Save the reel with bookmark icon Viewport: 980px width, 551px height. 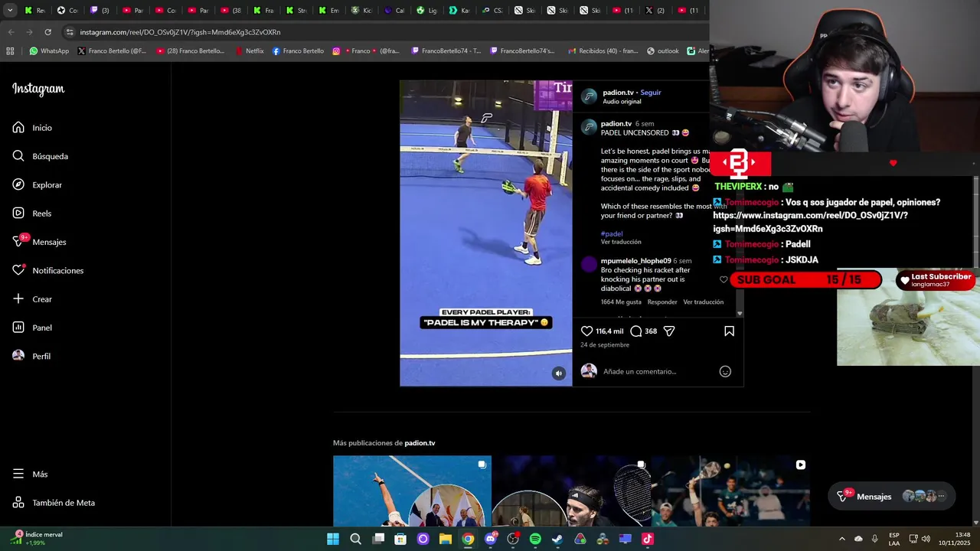(x=729, y=331)
